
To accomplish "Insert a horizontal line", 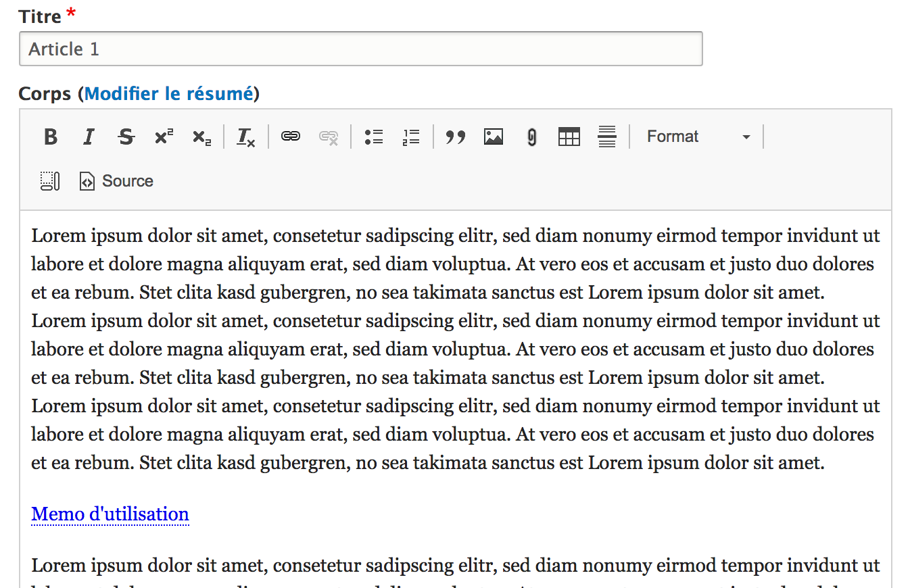I will (607, 137).
